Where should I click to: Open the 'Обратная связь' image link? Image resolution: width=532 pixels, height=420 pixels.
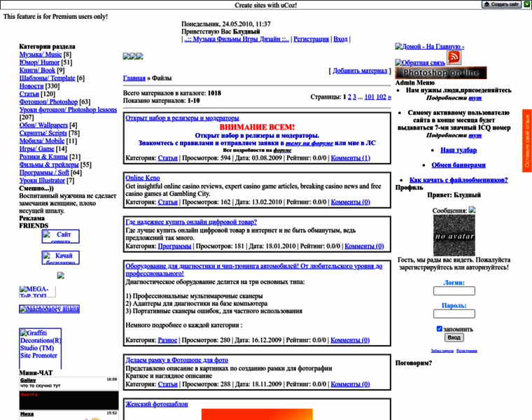[x=420, y=62]
